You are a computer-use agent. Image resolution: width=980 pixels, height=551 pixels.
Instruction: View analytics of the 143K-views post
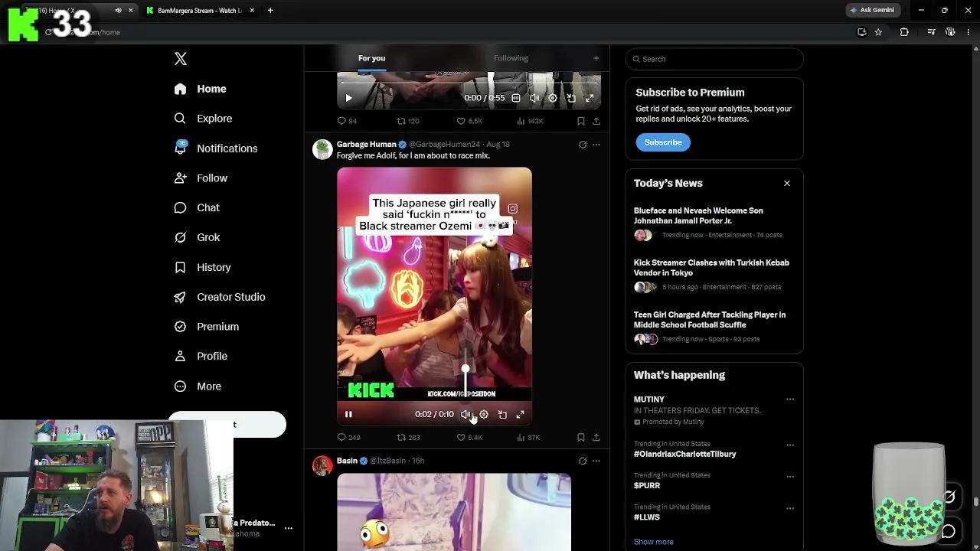[x=530, y=121]
